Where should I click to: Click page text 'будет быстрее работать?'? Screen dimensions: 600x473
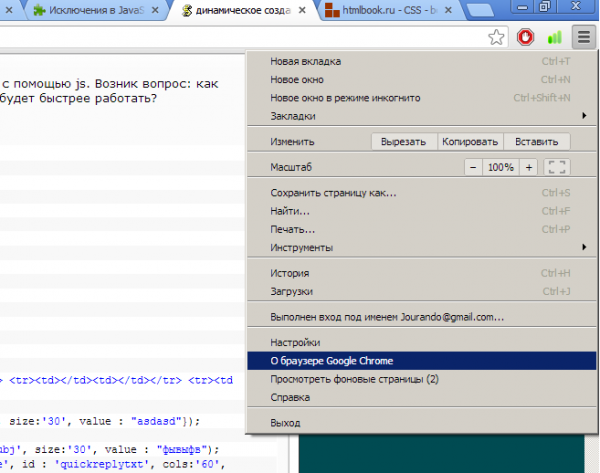(78, 98)
